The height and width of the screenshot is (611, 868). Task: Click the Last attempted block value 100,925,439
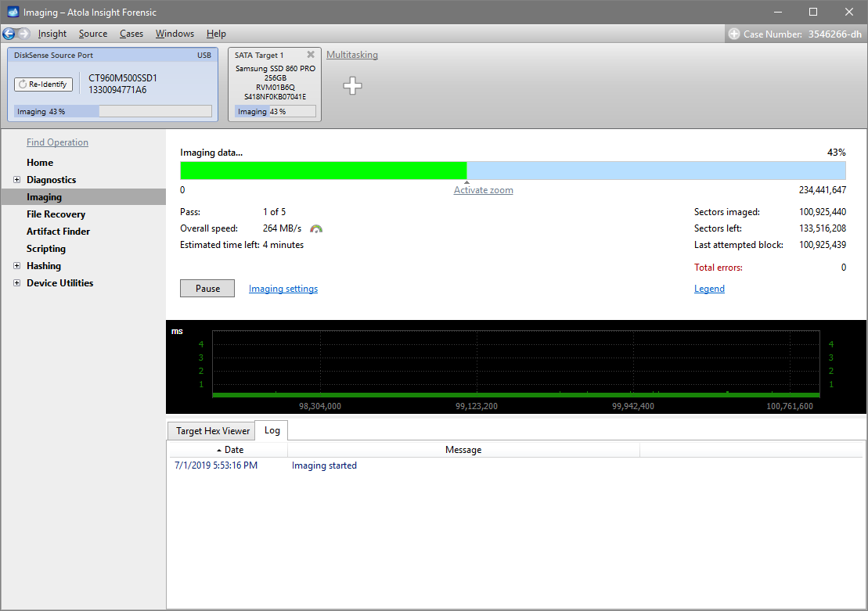click(x=823, y=245)
